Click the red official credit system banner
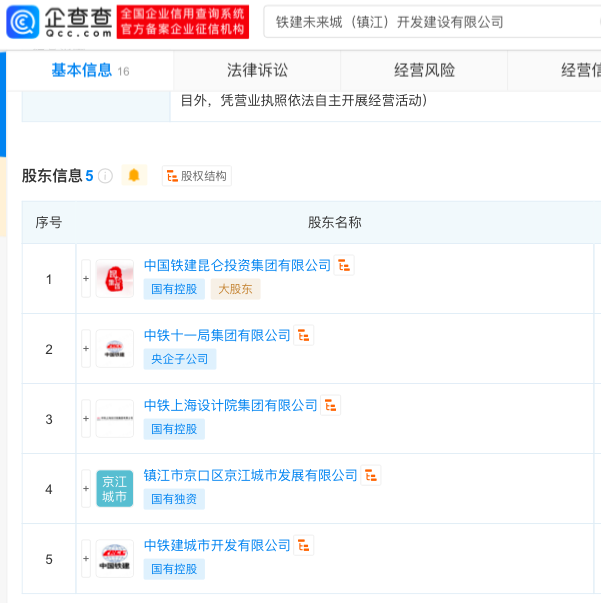 183,22
